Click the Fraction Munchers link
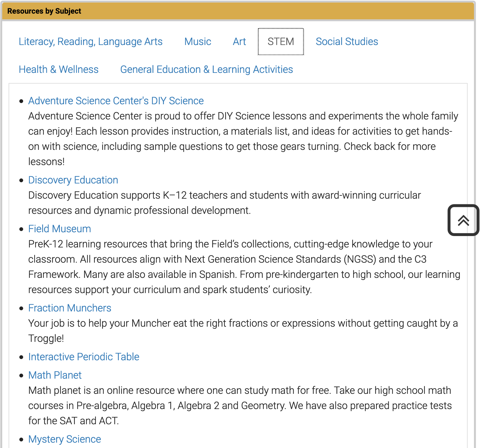This screenshot has width=480, height=448. pos(70,308)
